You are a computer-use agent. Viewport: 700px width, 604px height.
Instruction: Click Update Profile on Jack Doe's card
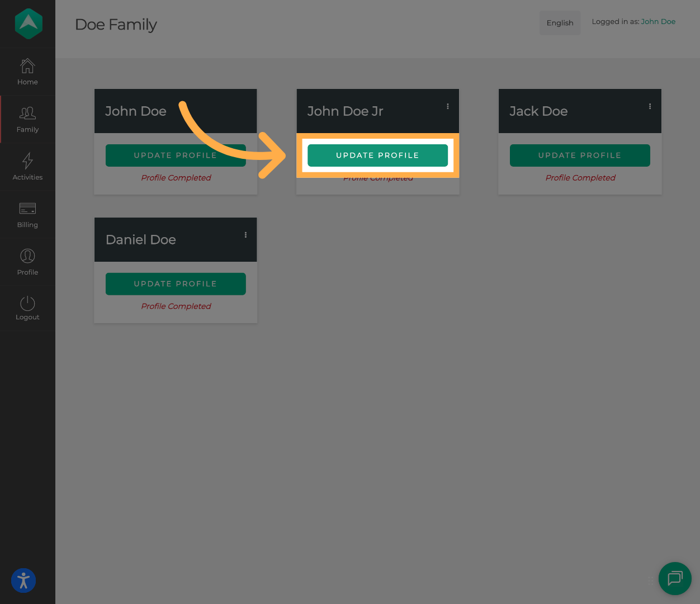[x=580, y=155]
